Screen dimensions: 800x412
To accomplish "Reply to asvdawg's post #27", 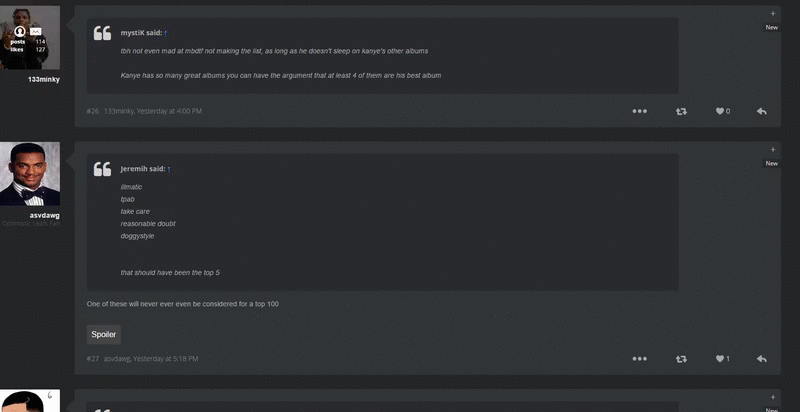I will [x=761, y=359].
